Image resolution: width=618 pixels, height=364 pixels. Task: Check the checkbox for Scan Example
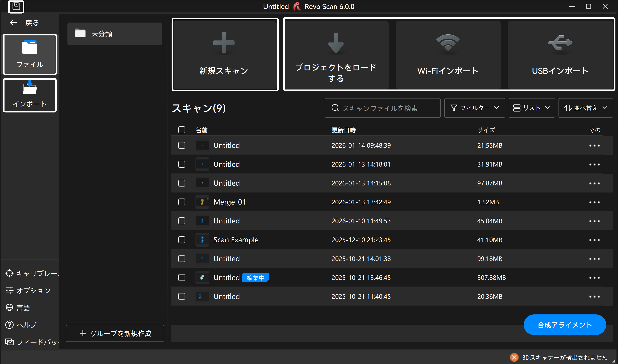182,240
